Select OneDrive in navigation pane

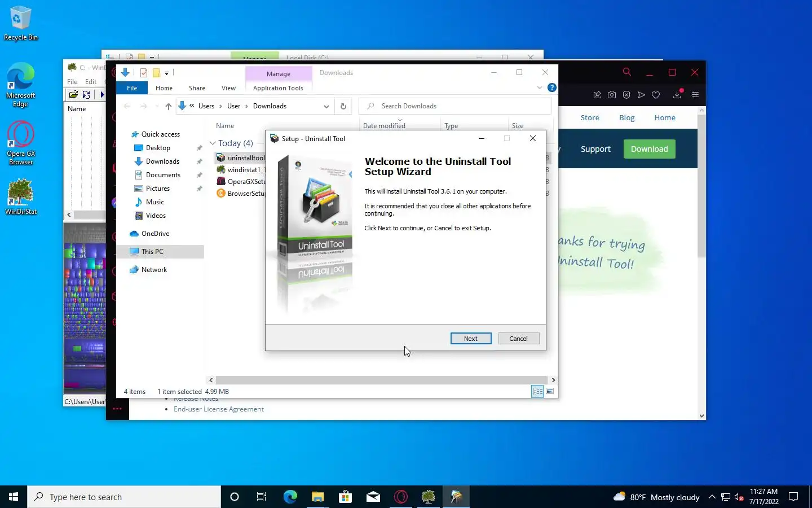pyautogui.click(x=155, y=234)
